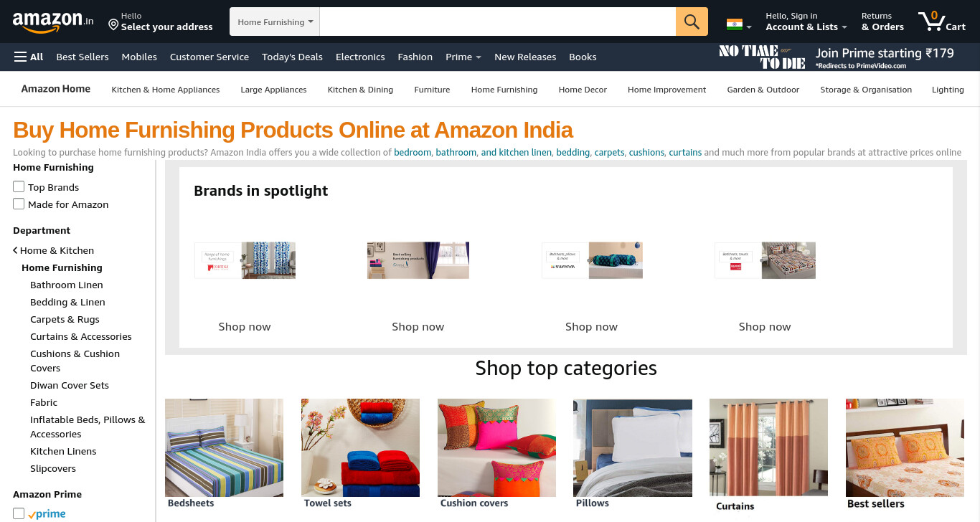This screenshot has height=522, width=980.
Task: Click the India flag language selector
Action: [739, 24]
